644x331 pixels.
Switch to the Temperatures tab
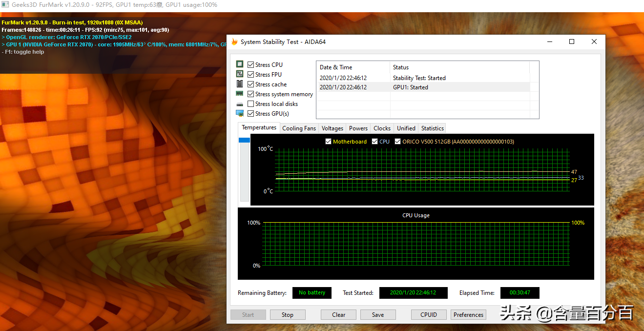(x=259, y=127)
